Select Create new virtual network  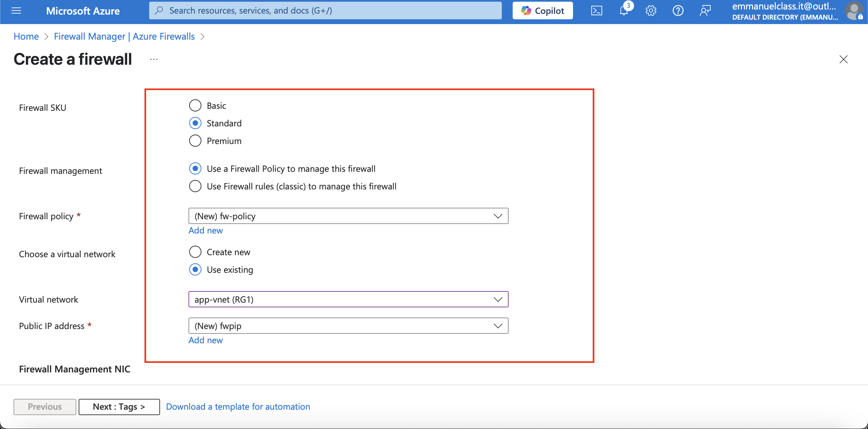click(x=195, y=252)
